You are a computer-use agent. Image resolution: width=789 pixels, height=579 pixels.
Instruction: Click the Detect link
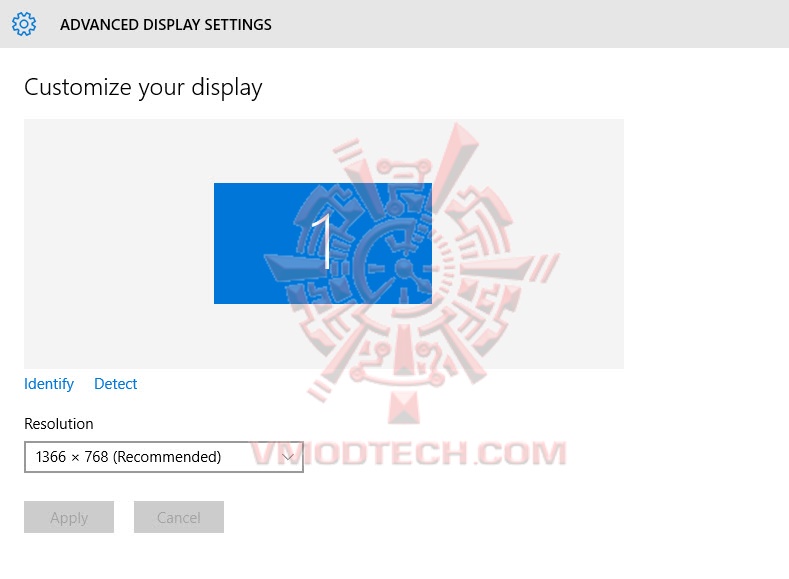pyautogui.click(x=115, y=384)
